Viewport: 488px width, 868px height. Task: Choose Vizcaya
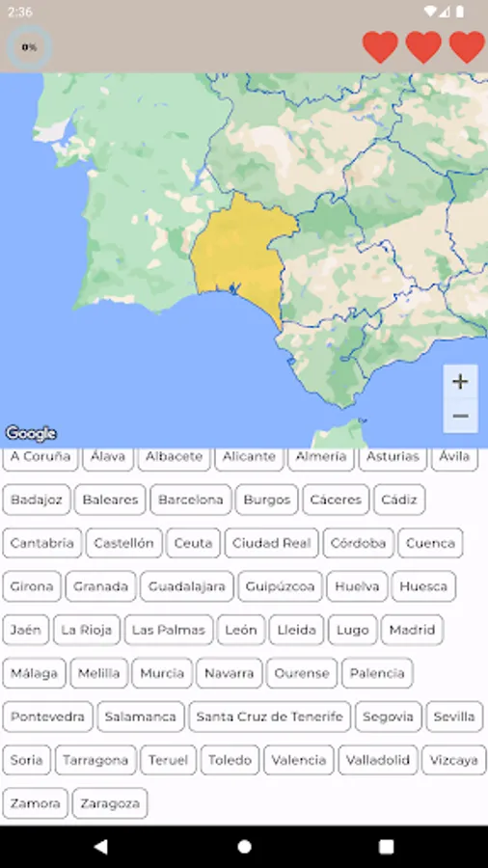tap(453, 760)
